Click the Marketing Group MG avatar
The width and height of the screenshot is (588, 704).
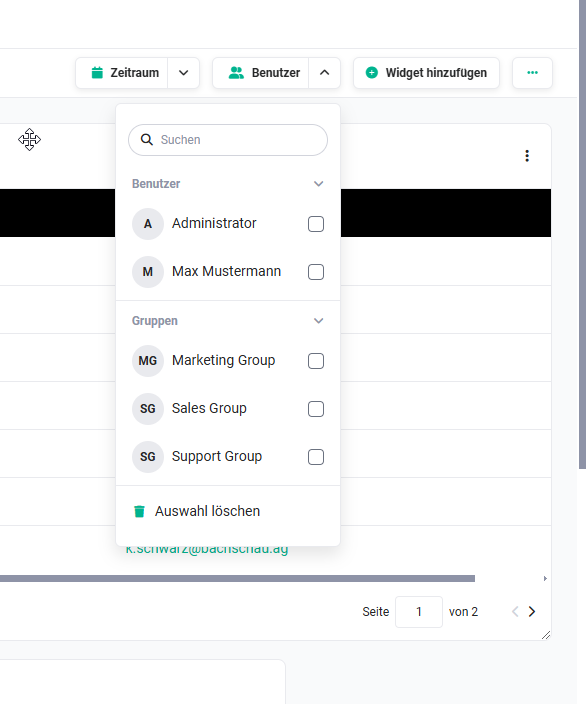[x=148, y=361]
